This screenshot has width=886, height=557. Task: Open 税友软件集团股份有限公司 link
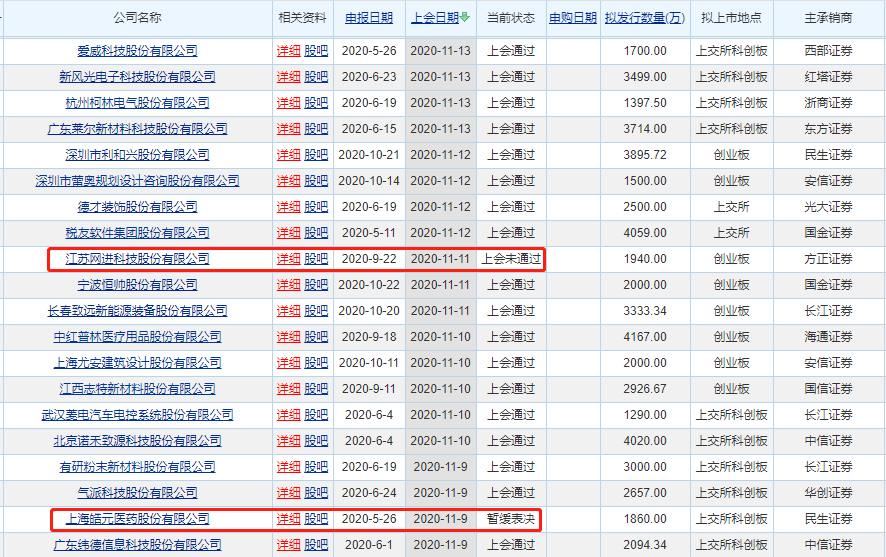click(137, 233)
